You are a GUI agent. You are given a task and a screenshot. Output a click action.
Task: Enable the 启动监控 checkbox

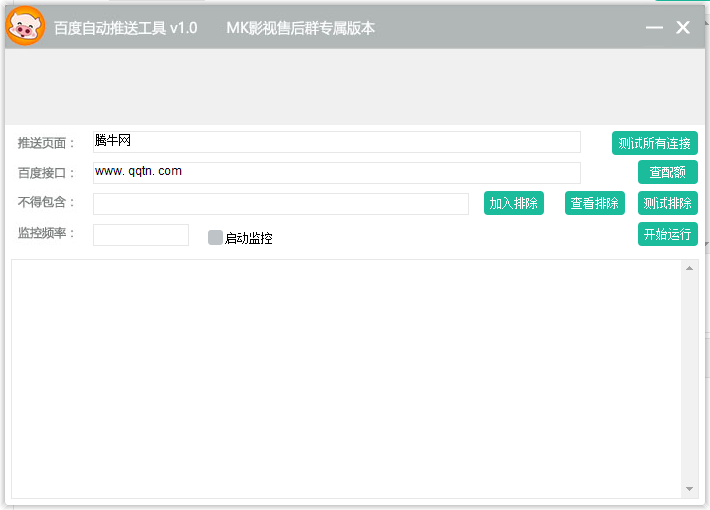click(x=215, y=237)
